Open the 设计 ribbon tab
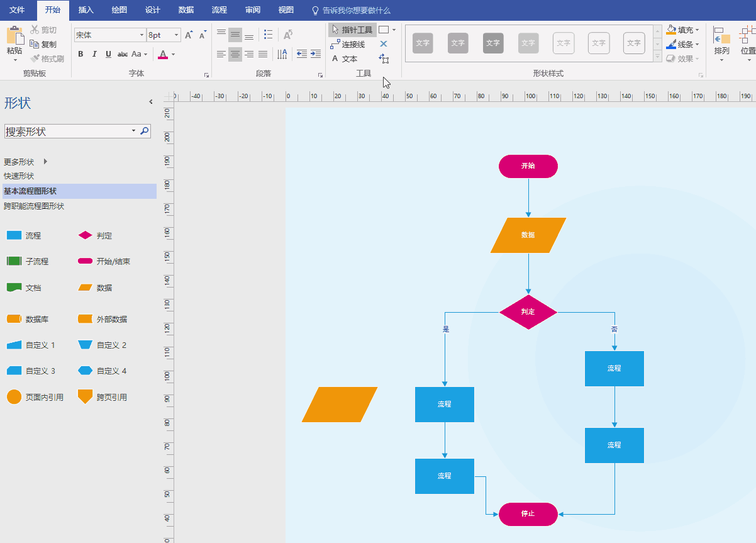756x543 pixels. tap(153, 10)
